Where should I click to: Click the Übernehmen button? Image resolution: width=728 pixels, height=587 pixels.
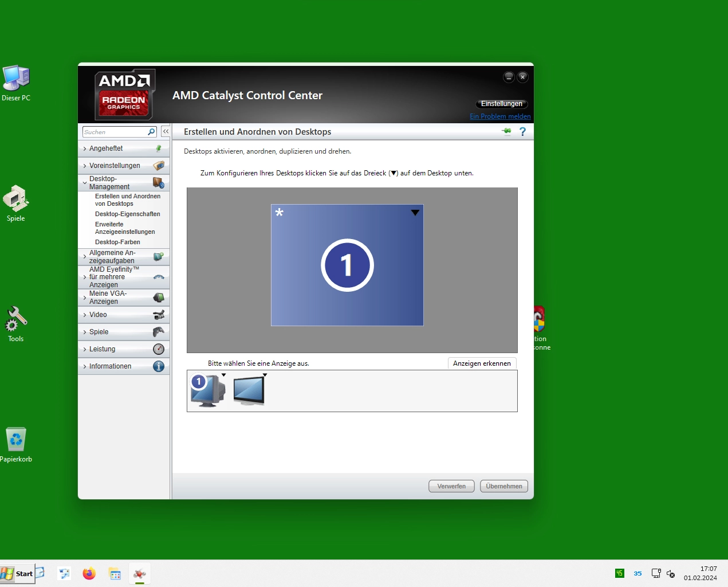(x=504, y=486)
